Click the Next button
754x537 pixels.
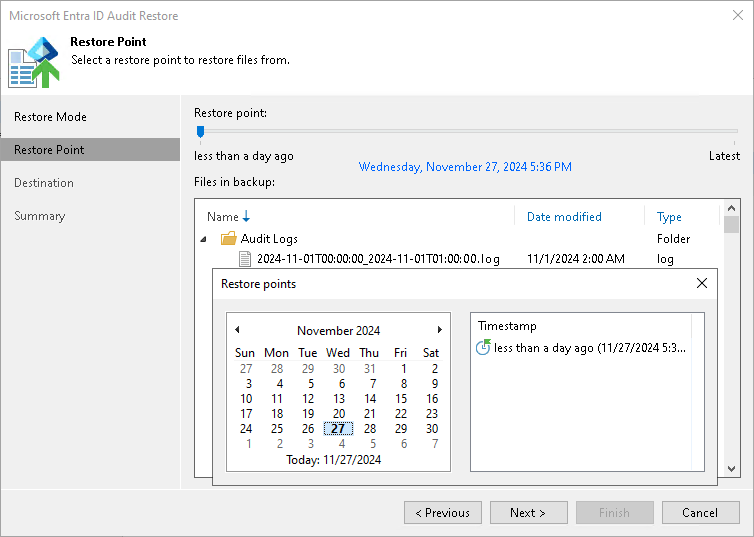pos(528,512)
